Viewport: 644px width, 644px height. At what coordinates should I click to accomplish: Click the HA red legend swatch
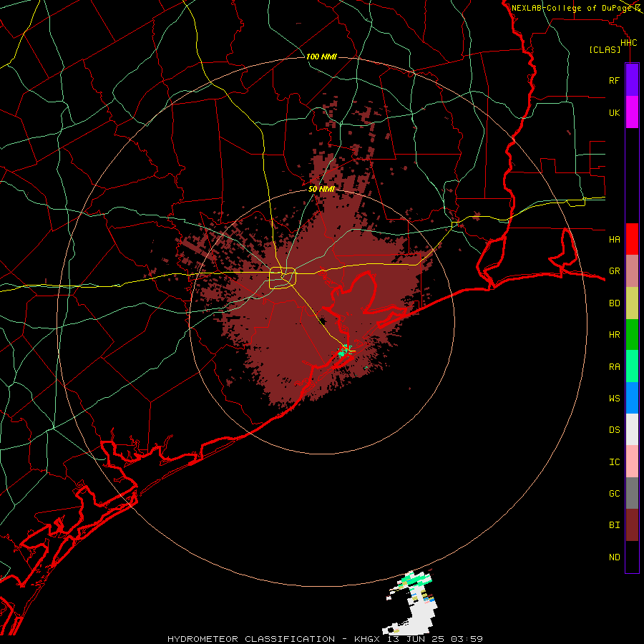click(632, 239)
